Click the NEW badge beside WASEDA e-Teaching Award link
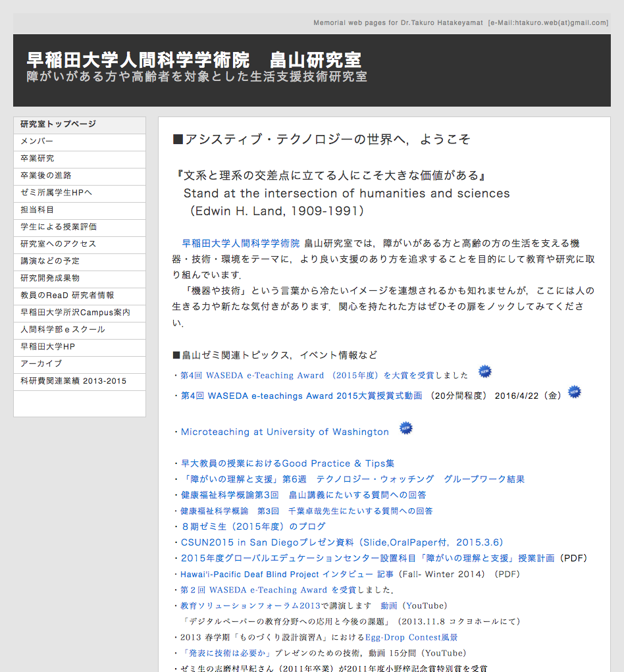624x672 pixels. [x=485, y=371]
